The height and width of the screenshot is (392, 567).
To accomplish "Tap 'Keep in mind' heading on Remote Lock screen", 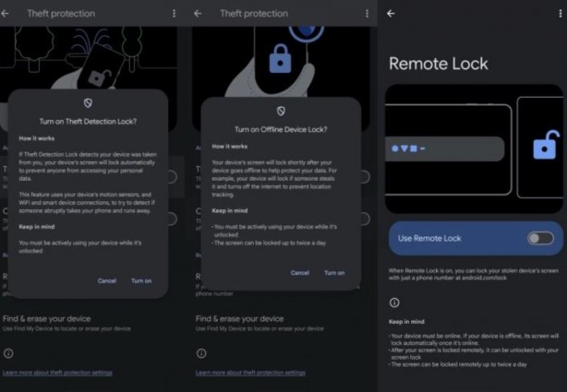I will coord(406,322).
